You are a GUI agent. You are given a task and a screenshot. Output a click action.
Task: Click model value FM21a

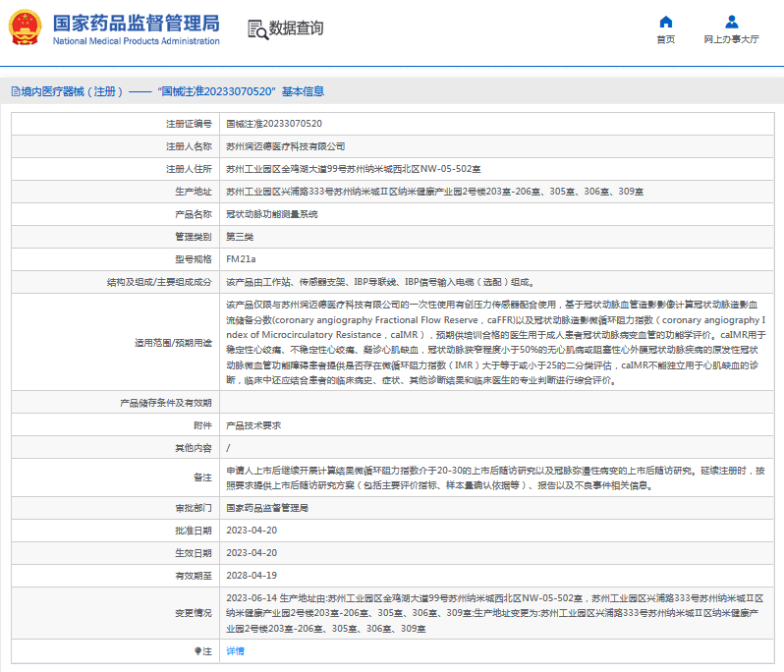pyautogui.click(x=241, y=259)
